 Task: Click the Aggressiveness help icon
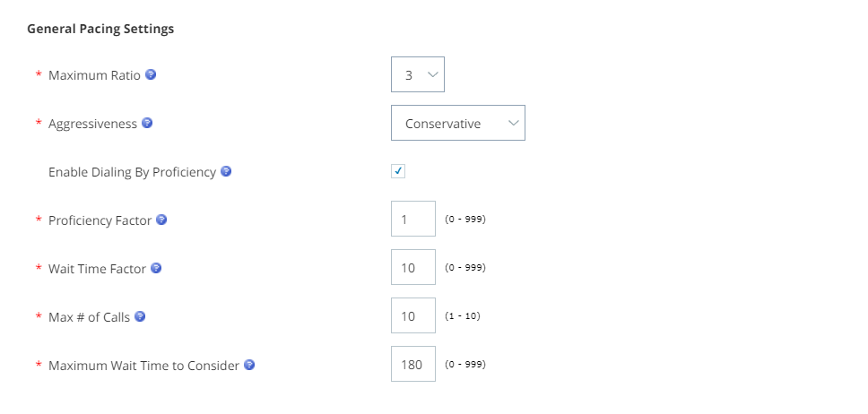click(x=147, y=123)
